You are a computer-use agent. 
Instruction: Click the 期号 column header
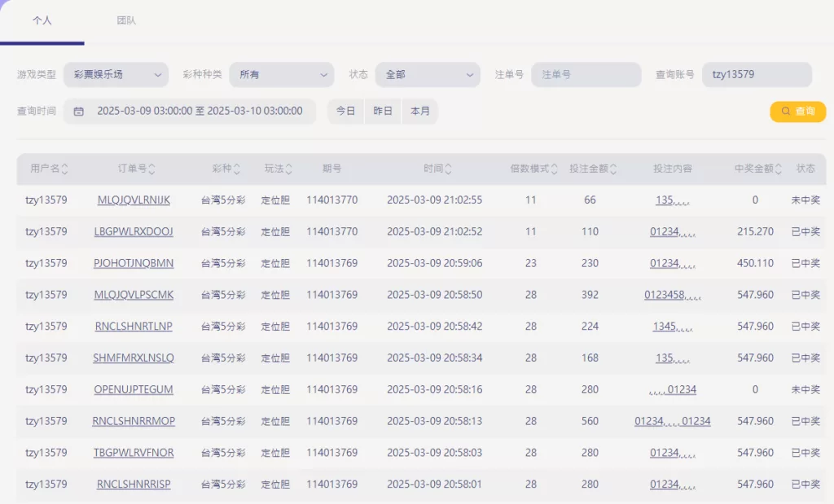tap(331, 169)
